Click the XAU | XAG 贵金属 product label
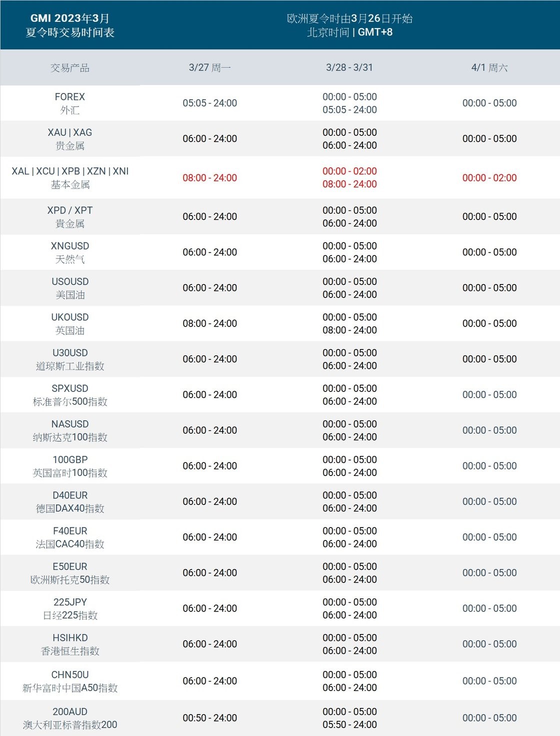 [x=70, y=139]
